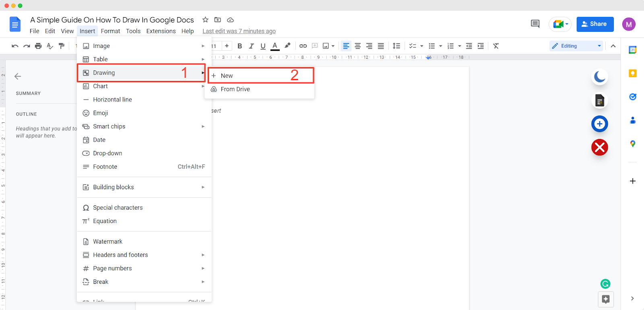Open Google Maps side panel
Image resolution: width=644 pixels, height=310 pixels.
[x=633, y=144]
